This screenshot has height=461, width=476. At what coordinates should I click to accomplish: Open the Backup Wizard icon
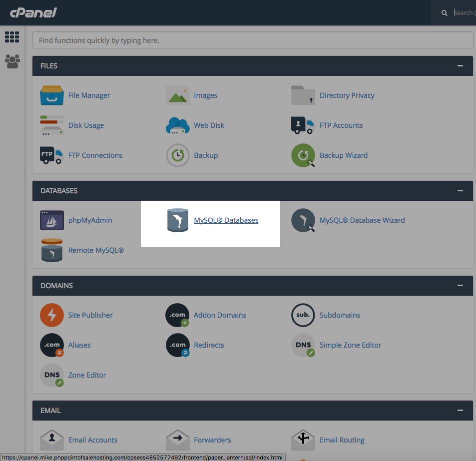pos(303,155)
